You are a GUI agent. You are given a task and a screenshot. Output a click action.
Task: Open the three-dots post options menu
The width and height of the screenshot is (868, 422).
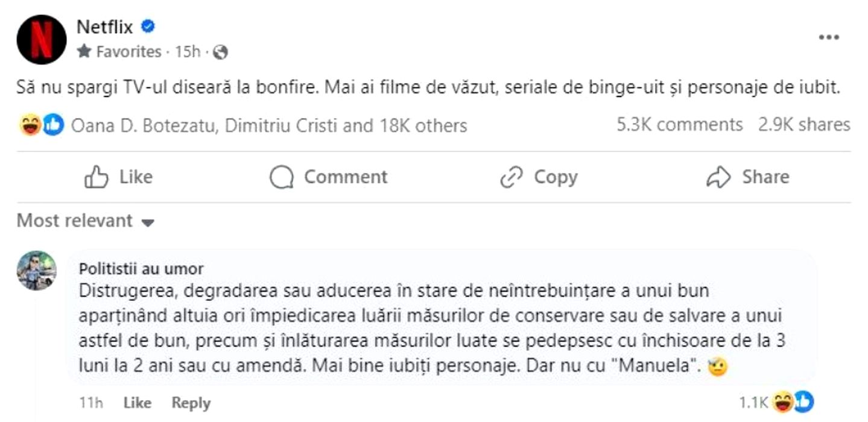[x=829, y=37]
